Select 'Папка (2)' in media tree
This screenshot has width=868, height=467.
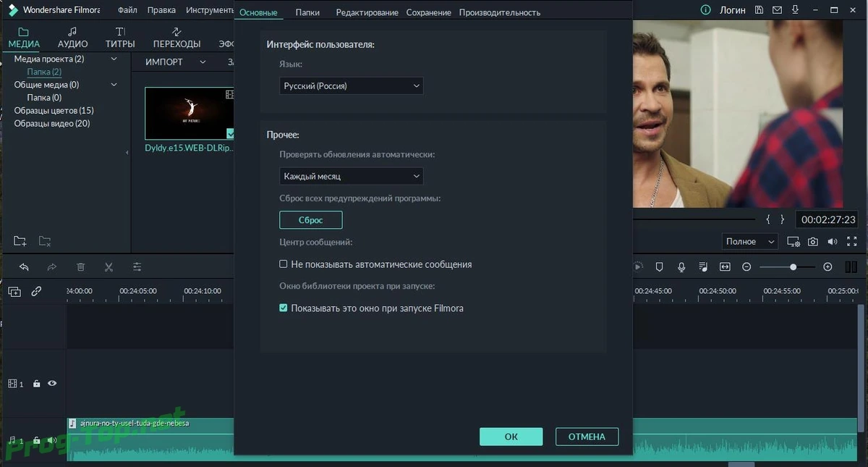pos(44,72)
